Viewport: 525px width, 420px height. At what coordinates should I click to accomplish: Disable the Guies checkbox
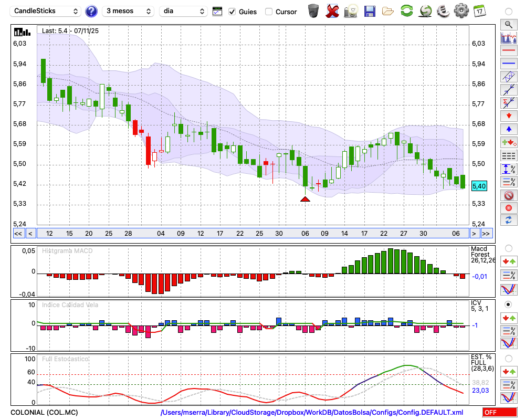233,12
